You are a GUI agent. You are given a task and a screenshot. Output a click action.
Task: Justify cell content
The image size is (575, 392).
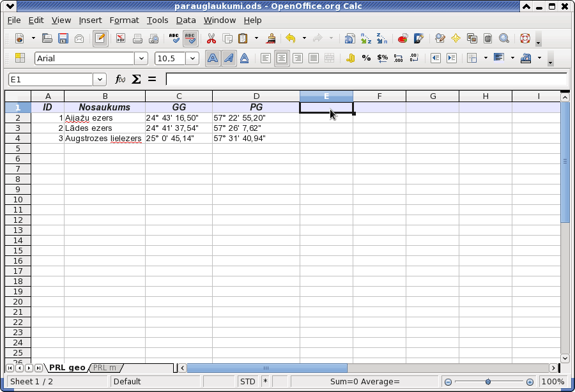tap(314, 58)
